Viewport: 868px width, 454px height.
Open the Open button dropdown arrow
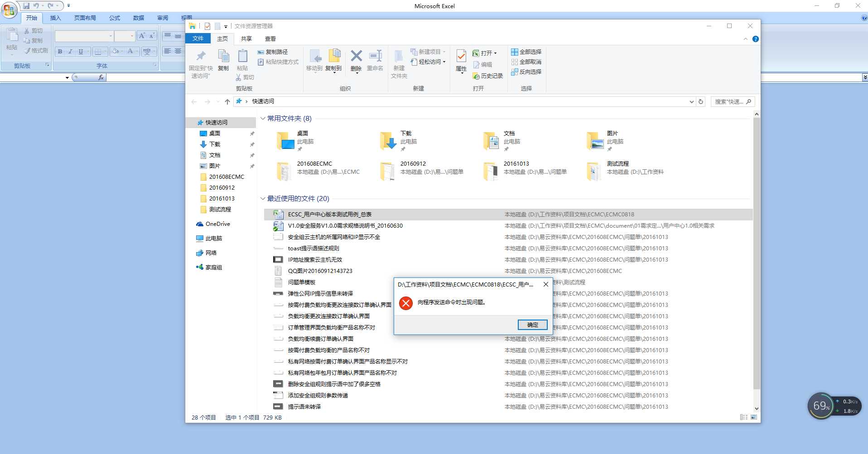click(x=495, y=53)
